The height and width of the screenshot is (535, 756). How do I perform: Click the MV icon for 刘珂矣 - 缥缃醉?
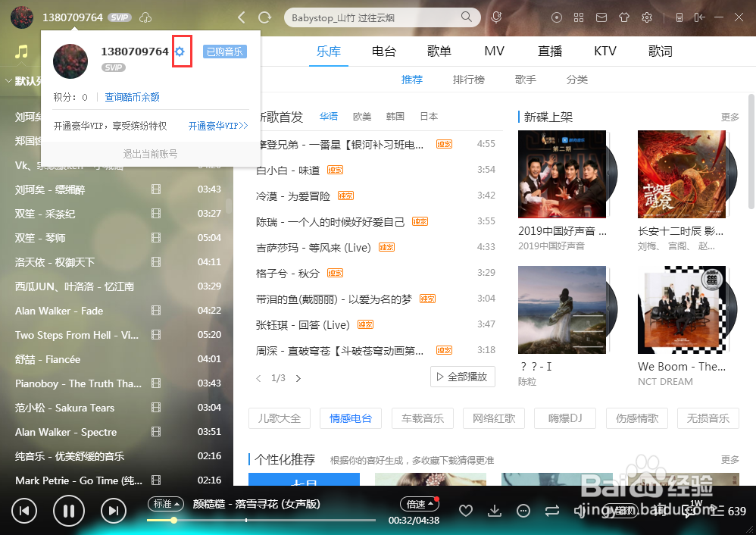click(x=156, y=189)
